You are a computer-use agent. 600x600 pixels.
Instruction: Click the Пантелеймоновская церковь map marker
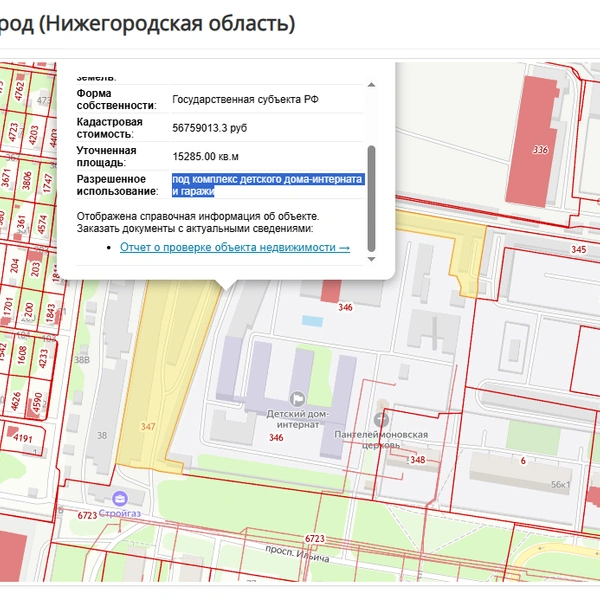(x=381, y=420)
